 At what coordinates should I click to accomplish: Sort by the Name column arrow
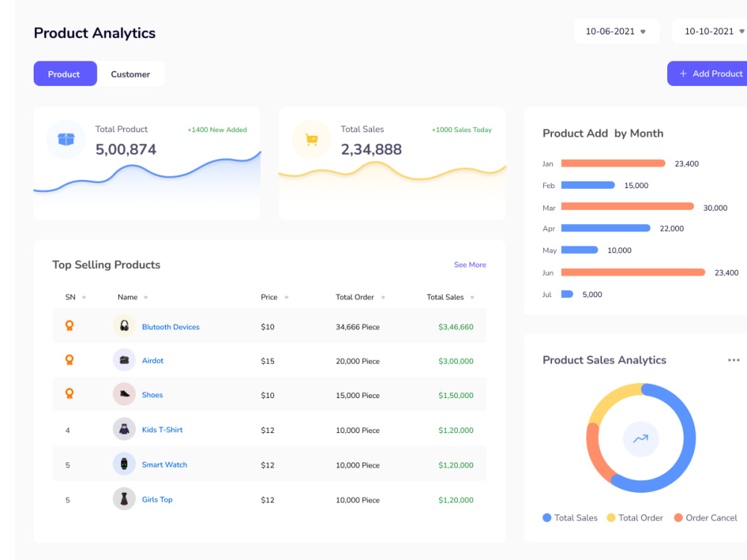(146, 298)
